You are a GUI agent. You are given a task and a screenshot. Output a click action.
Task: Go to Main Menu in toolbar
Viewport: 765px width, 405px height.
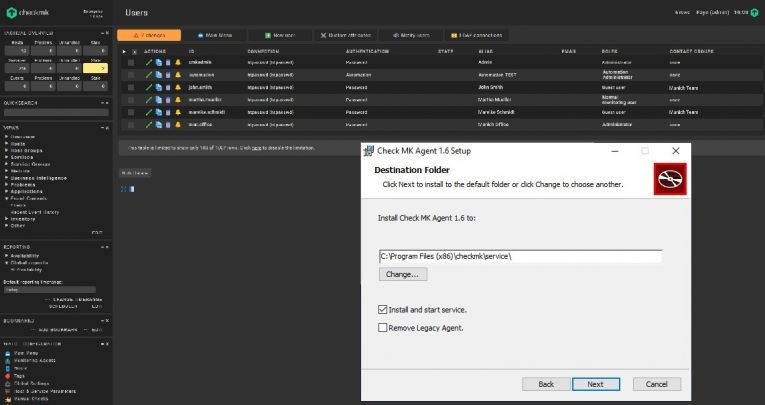tap(214, 35)
